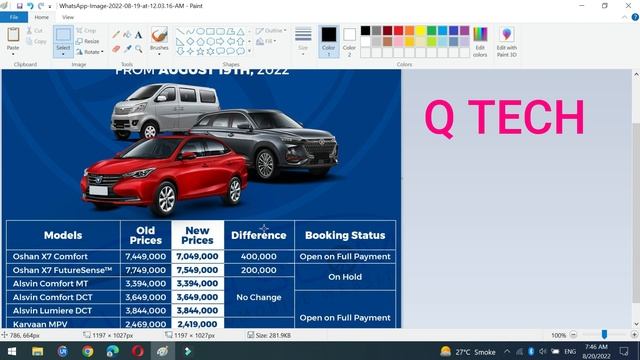Click the Copy button
The width and height of the screenshot is (640, 360).
click(36, 41)
